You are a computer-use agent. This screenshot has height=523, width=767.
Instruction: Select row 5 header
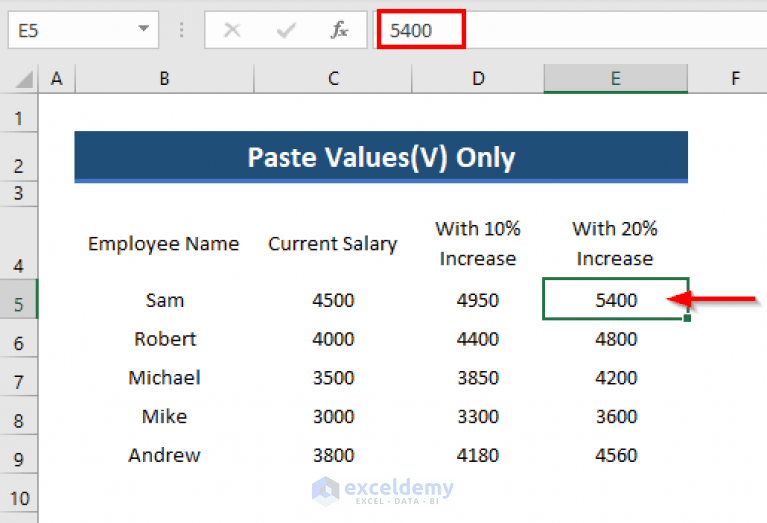(x=19, y=299)
